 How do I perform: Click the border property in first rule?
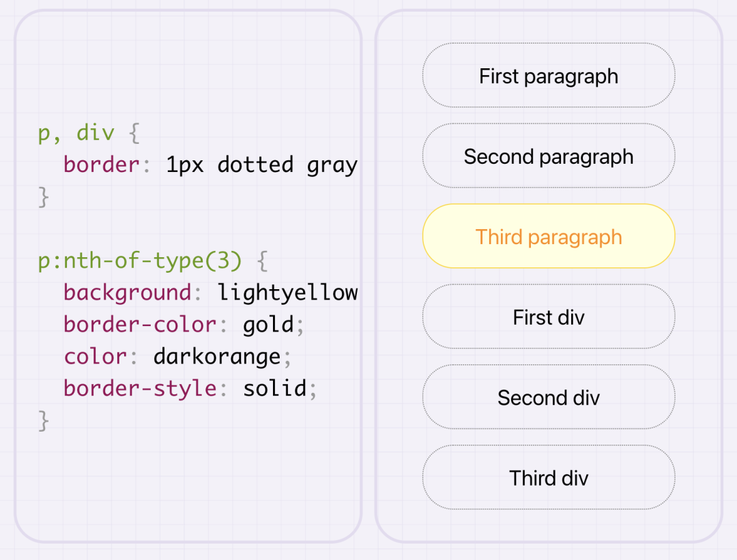(102, 164)
